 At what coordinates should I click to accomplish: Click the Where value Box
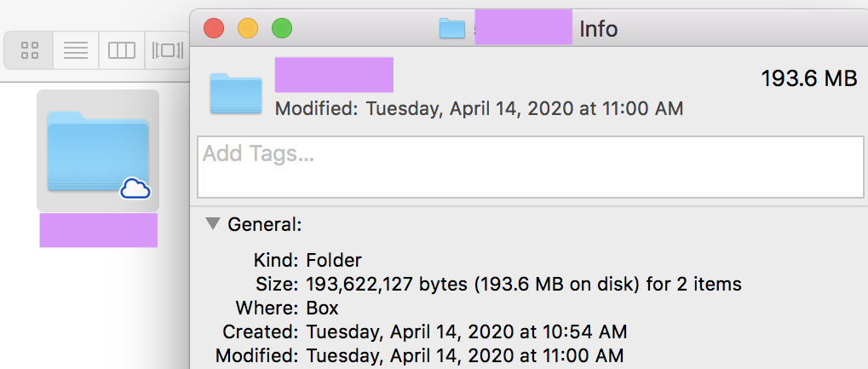[x=322, y=308]
